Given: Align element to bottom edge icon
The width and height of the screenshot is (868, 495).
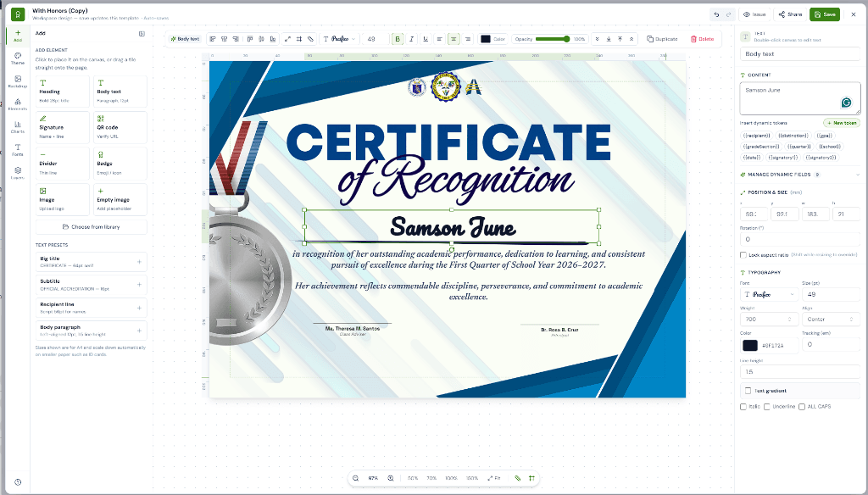Looking at the screenshot, I should click(x=273, y=39).
